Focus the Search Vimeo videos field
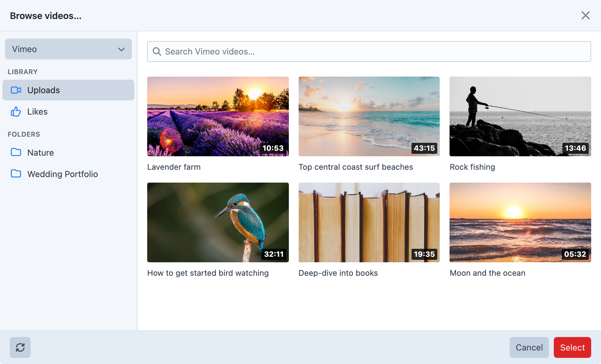 coord(369,51)
